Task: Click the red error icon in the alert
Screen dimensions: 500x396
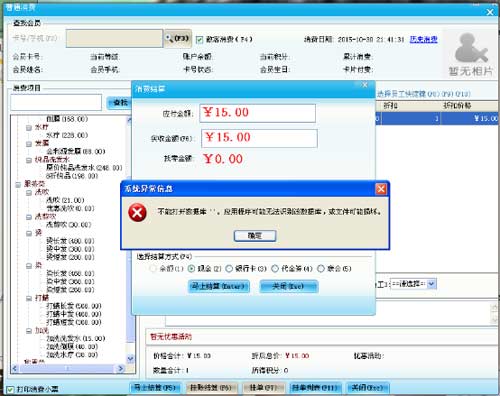Action: click(137, 212)
